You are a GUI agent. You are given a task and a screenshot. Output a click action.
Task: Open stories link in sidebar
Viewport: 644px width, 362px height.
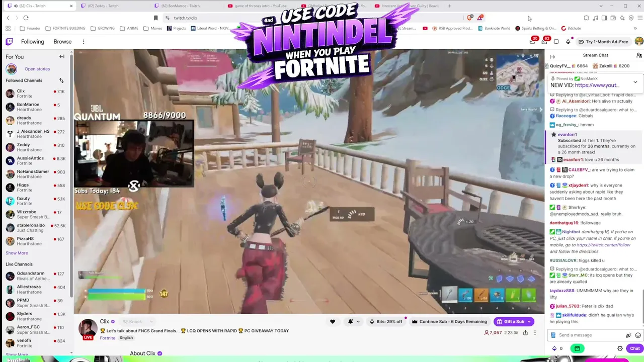click(x=37, y=69)
